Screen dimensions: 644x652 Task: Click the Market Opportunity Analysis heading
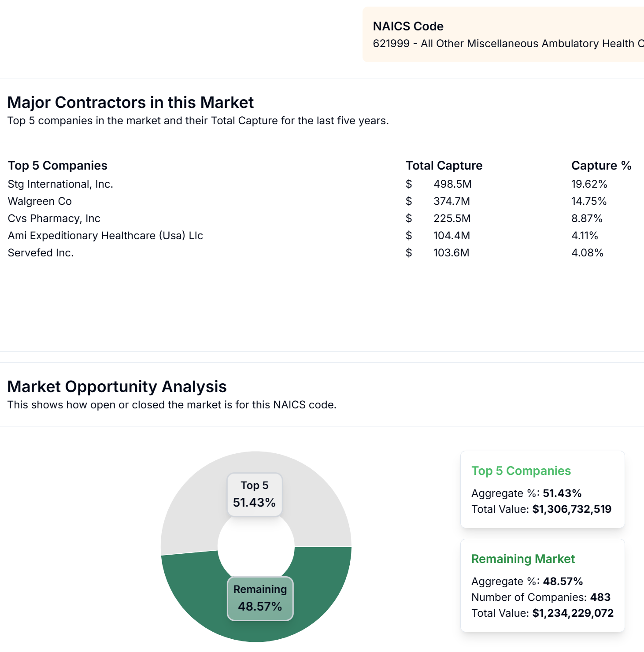(117, 386)
